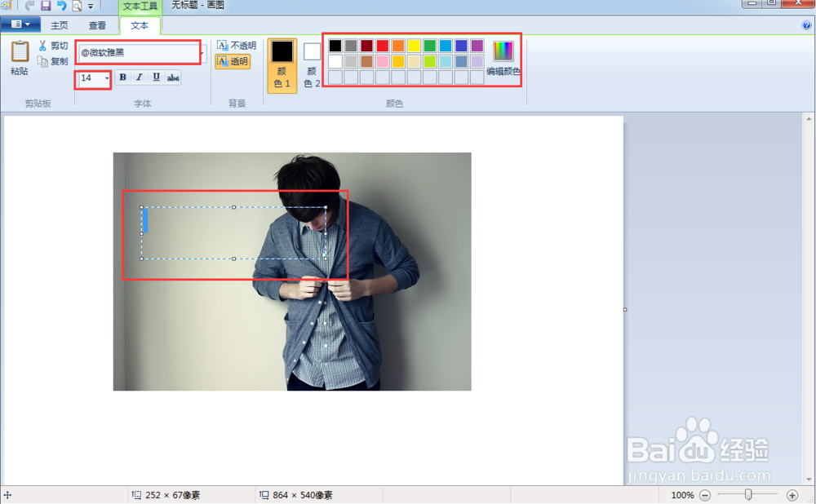Viewport: 816px width, 504px height.
Task: Click the cursor position crosshair icon in status bar
Action: point(7,495)
